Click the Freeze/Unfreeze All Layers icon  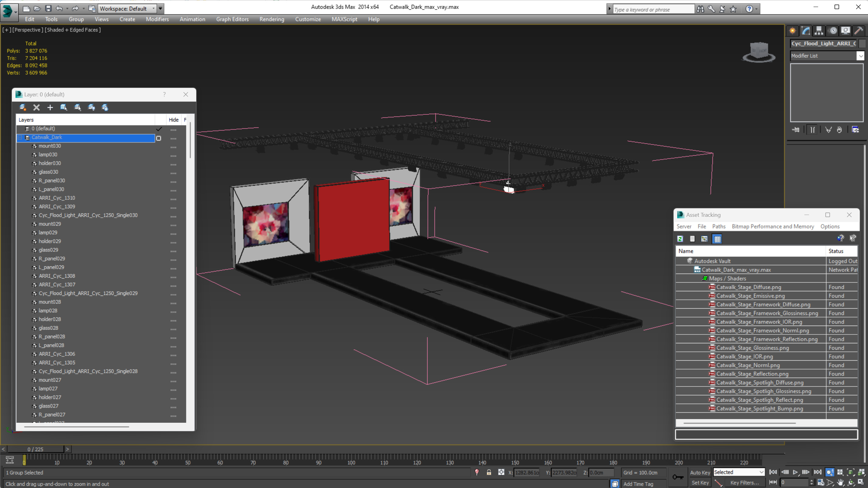105,107
